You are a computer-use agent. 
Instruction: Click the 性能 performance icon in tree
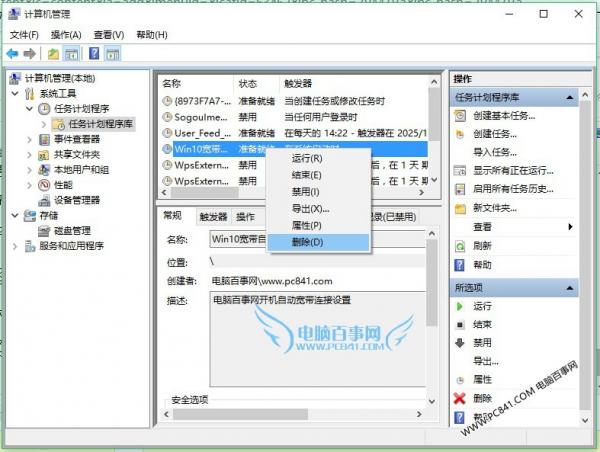pyautogui.click(x=44, y=185)
